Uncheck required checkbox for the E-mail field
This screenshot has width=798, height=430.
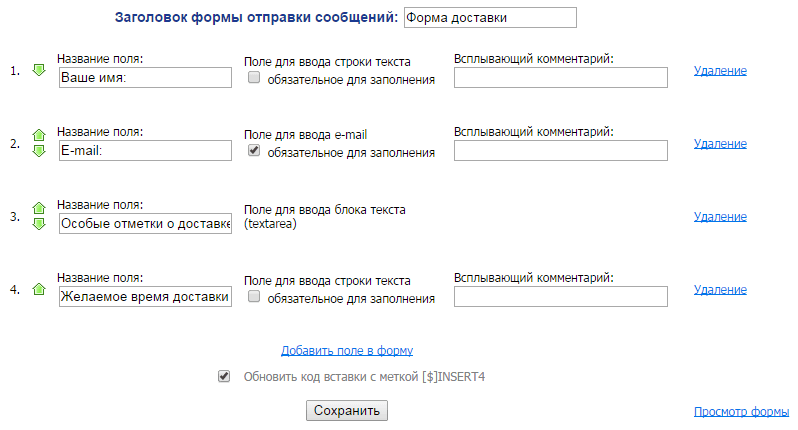(x=254, y=151)
